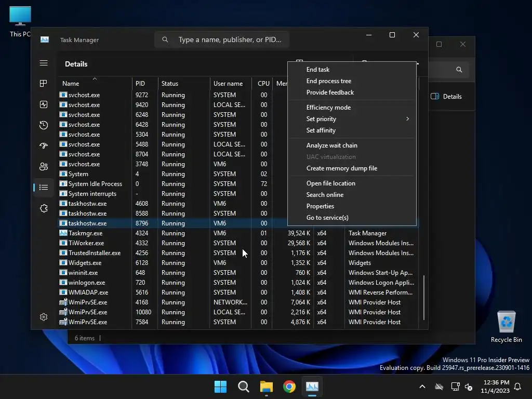Choose Open file location
Viewport: 532px width, 399px height.
pyautogui.click(x=352, y=183)
